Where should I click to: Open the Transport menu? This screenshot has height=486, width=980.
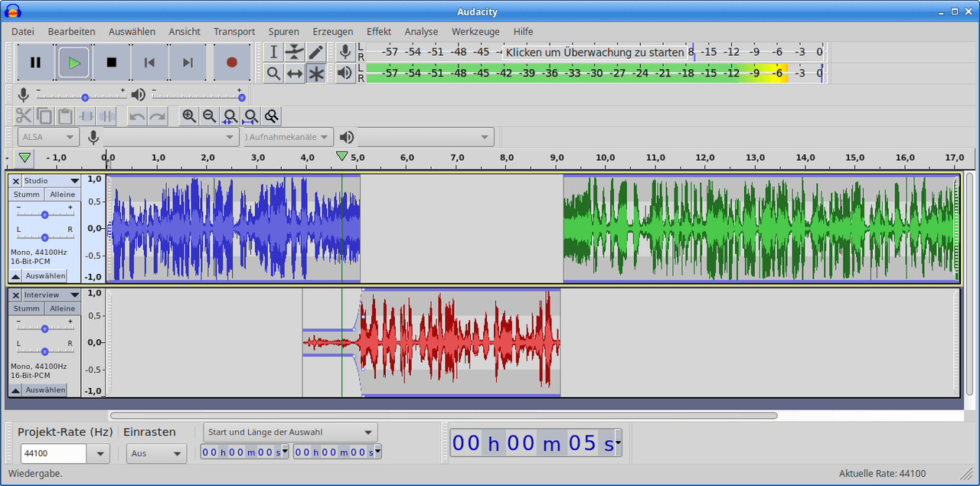pyautogui.click(x=234, y=31)
